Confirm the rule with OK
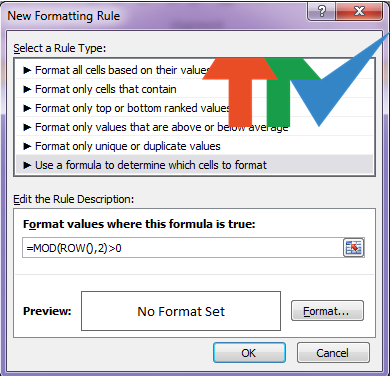This screenshot has height=376, width=390. (249, 353)
